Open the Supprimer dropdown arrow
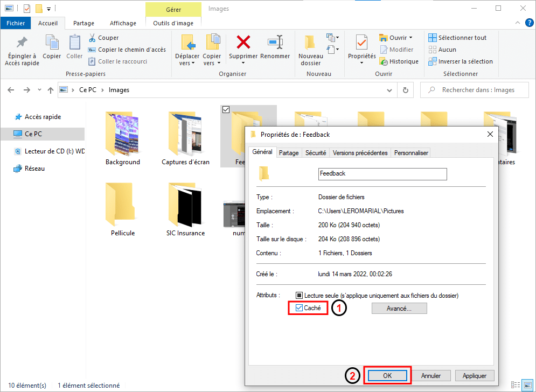 pyautogui.click(x=243, y=63)
